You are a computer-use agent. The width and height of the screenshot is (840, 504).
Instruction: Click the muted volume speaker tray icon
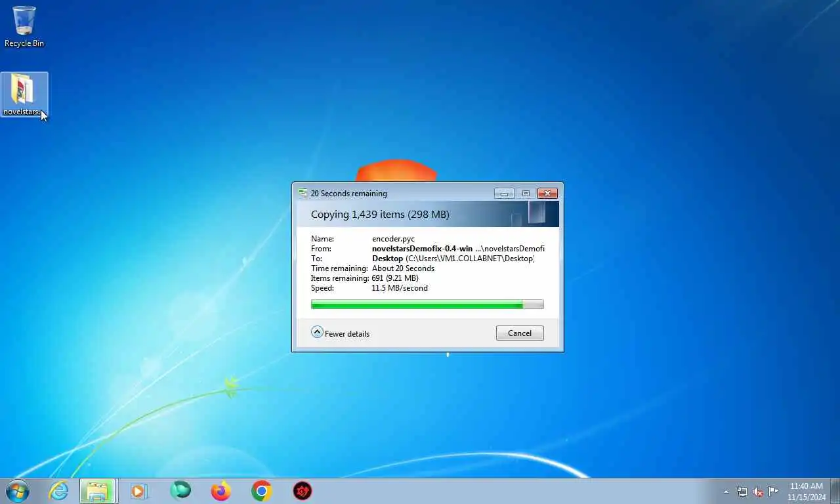click(x=758, y=492)
